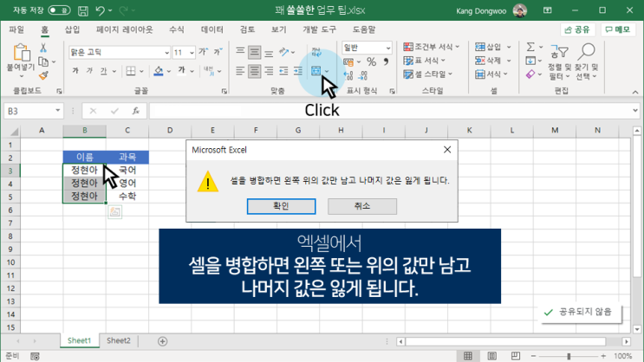Viewport: 644px width, 362px height.
Task: Click the Merge and Center icon
Action: tap(315, 71)
